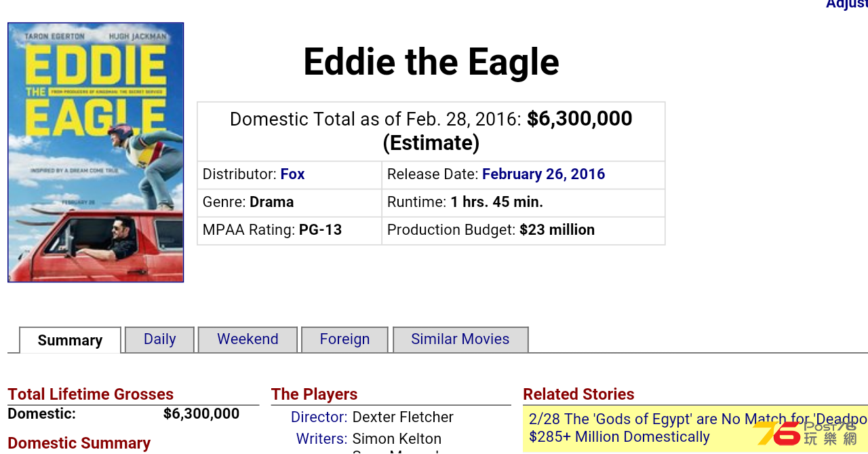Open the Similar Movies tab
868x454 pixels.
click(460, 339)
